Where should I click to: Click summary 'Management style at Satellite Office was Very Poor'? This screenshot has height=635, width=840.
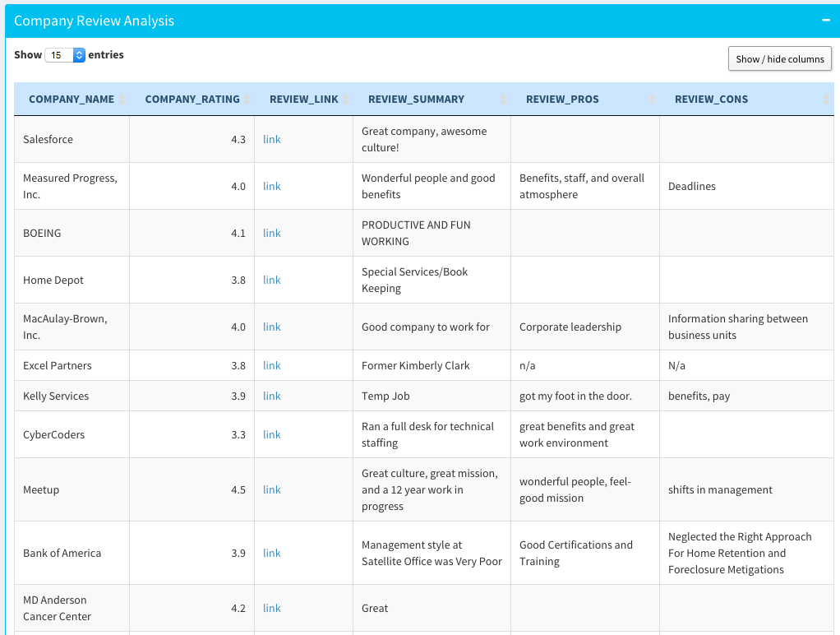point(432,553)
